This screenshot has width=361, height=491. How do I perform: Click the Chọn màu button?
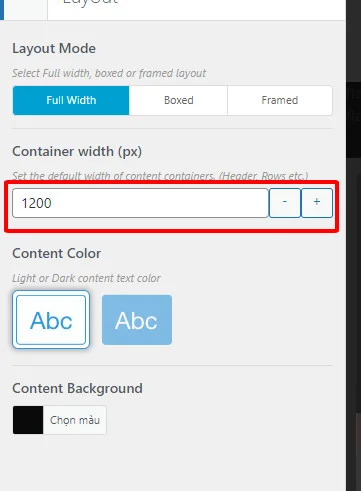pos(75,420)
